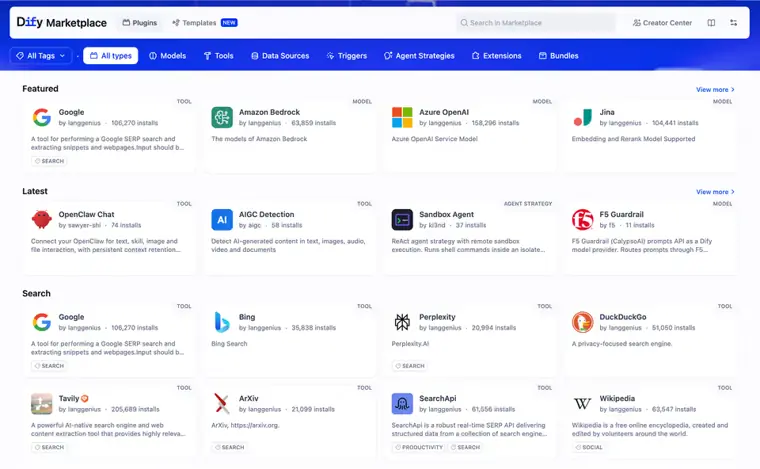Click the book docs icon in header
Viewport: 760px width, 469px height.
(x=711, y=23)
